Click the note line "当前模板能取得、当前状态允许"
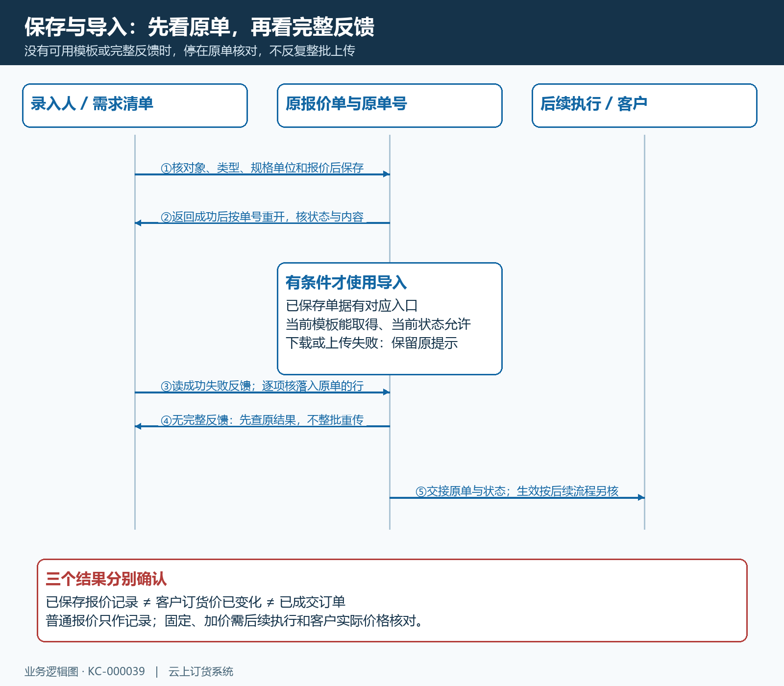This screenshot has width=784, height=686. click(x=378, y=324)
